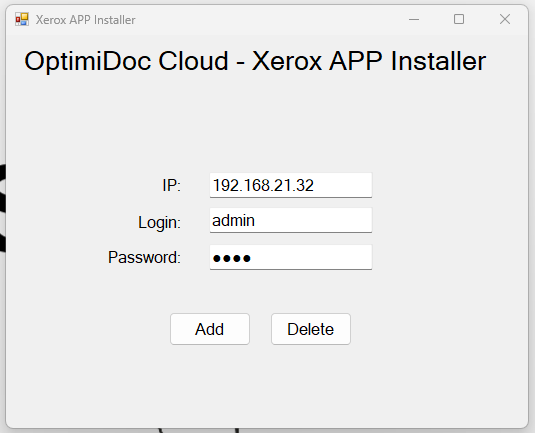Viewport: 535px width, 433px height.
Task: Click the 'IP:' label
Action: 171,186
